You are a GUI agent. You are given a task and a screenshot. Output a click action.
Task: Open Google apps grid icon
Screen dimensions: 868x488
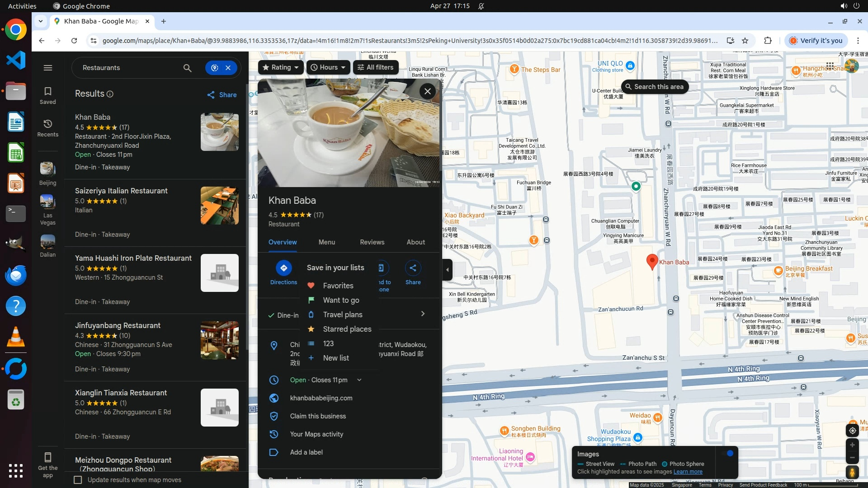830,66
